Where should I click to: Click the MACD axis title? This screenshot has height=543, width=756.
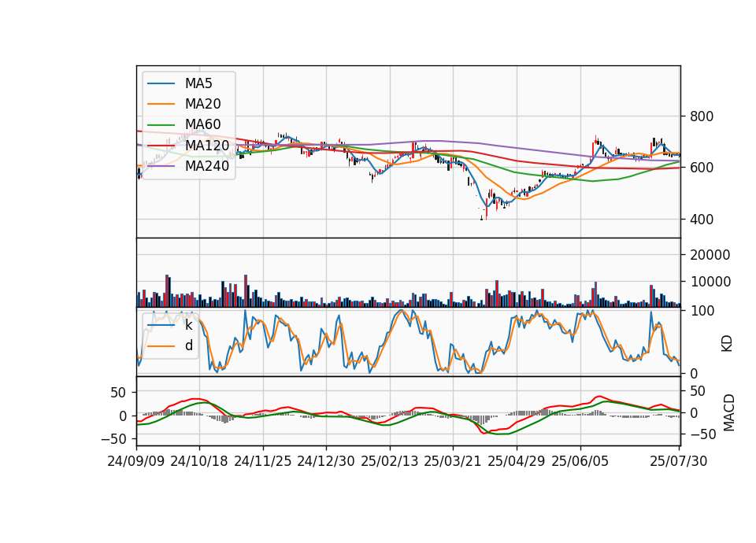point(728,412)
